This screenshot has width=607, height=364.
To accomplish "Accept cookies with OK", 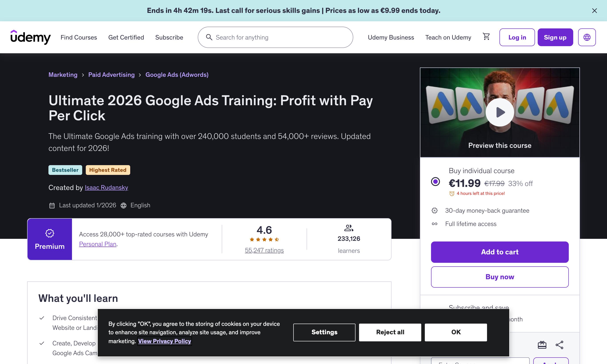I will [x=456, y=332].
